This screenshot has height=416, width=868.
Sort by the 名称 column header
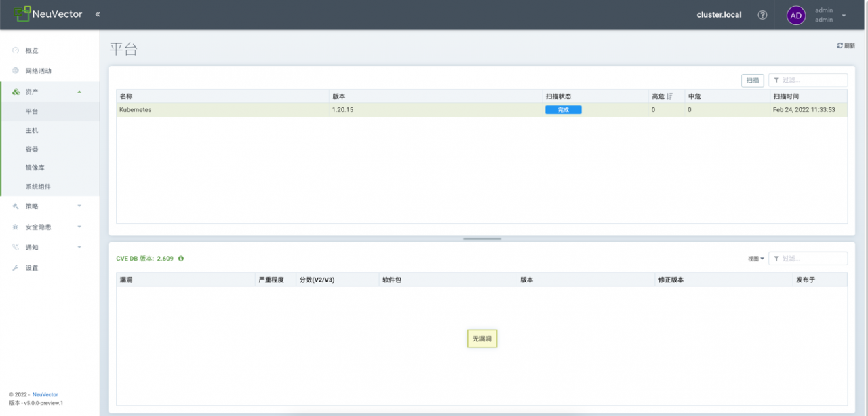(x=222, y=96)
